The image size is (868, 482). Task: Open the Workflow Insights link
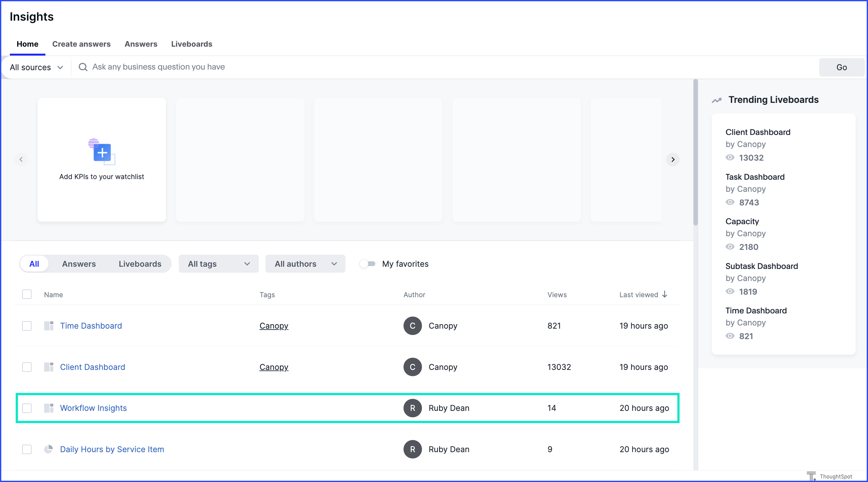pos(93,408)
